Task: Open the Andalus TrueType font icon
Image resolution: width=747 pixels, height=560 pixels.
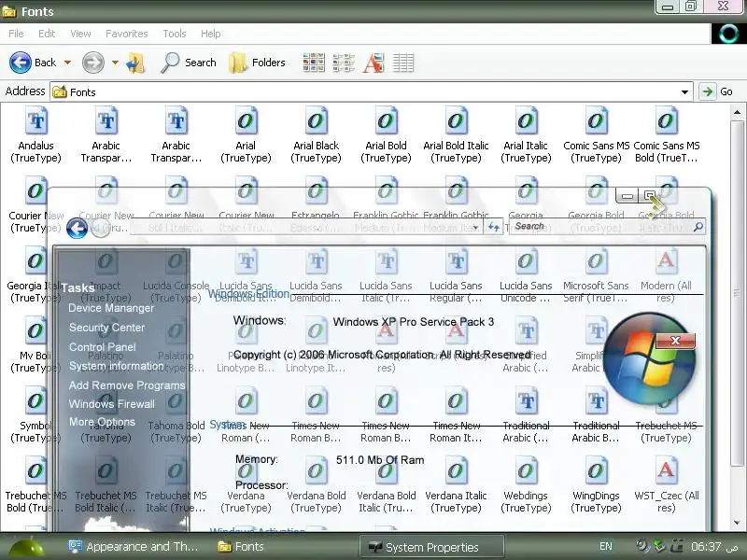Action: click(36, 122)
